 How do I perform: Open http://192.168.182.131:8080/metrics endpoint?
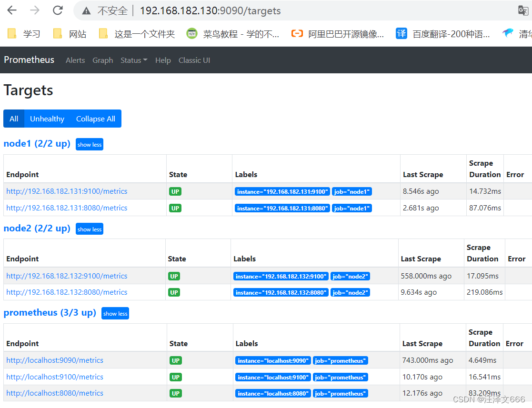point(67,208)
